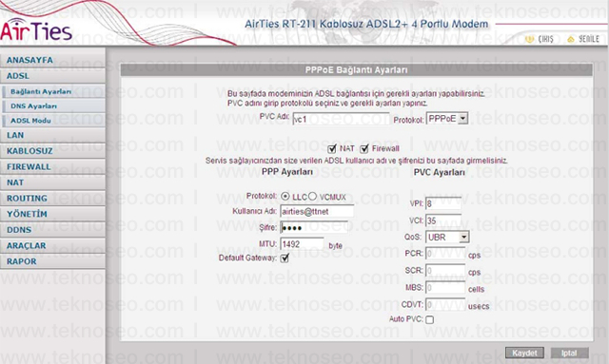The image size is (609, 364).
Task: Click the MBS input field
Action: pos(445,288)
